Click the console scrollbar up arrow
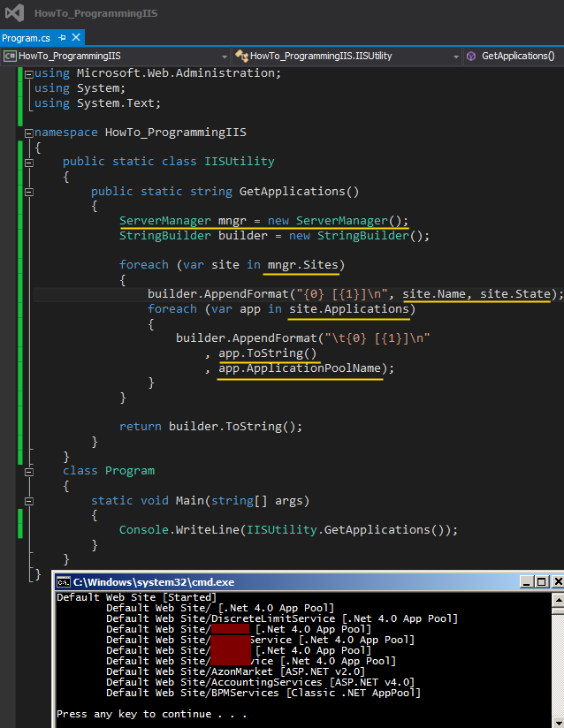Image resolution: width=564 pixels, height=728 pixels. [x=557, y=598]
